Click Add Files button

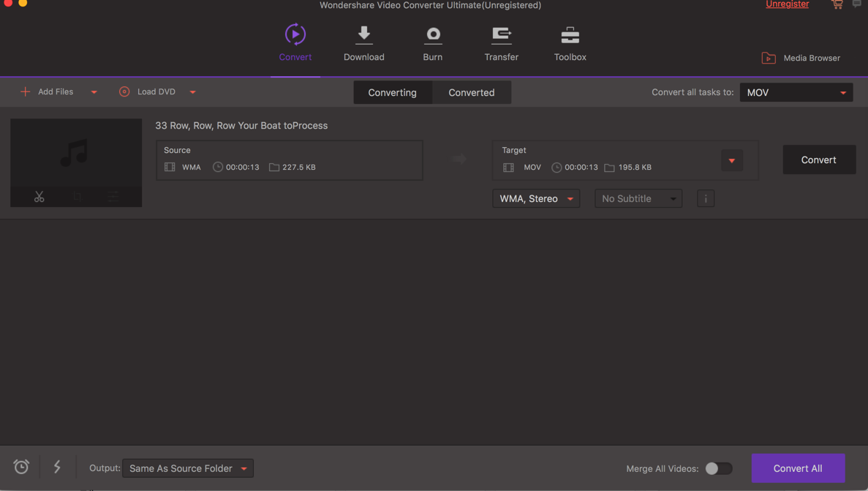click(47, 91)
